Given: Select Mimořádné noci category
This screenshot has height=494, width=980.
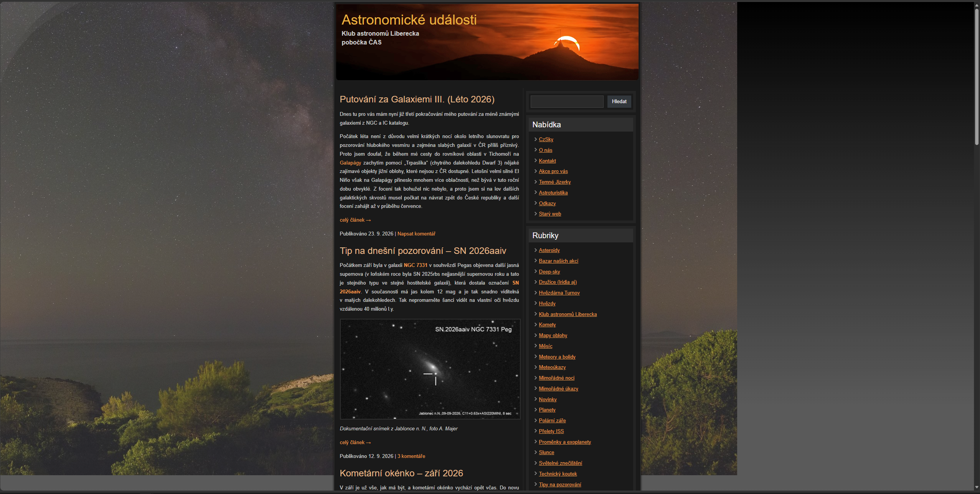Looking at the screenshot, I should click(557, 378).
